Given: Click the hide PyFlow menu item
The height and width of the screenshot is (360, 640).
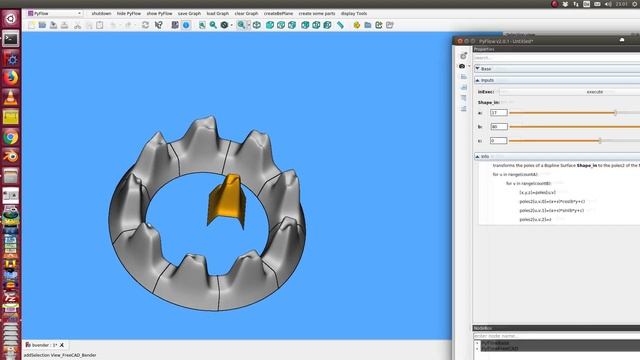Looking at the screenshot, I should [x=129, y=13].
